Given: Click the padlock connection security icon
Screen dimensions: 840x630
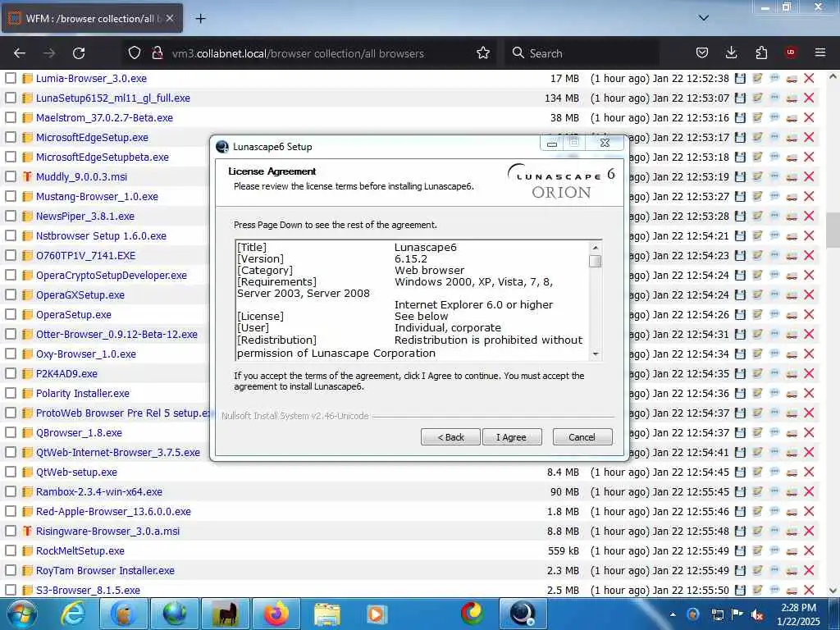Looking at the screenshot, I should [x=157, y=53].
